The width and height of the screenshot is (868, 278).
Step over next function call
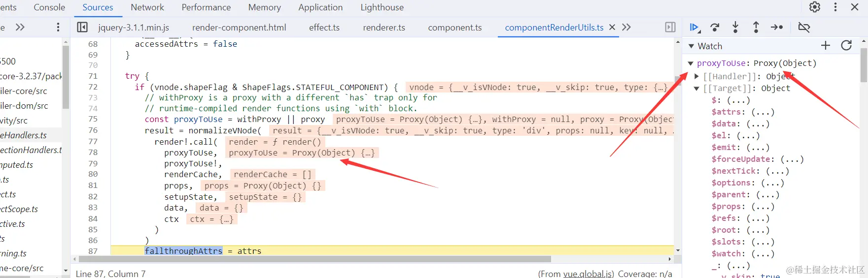(715, 28)
